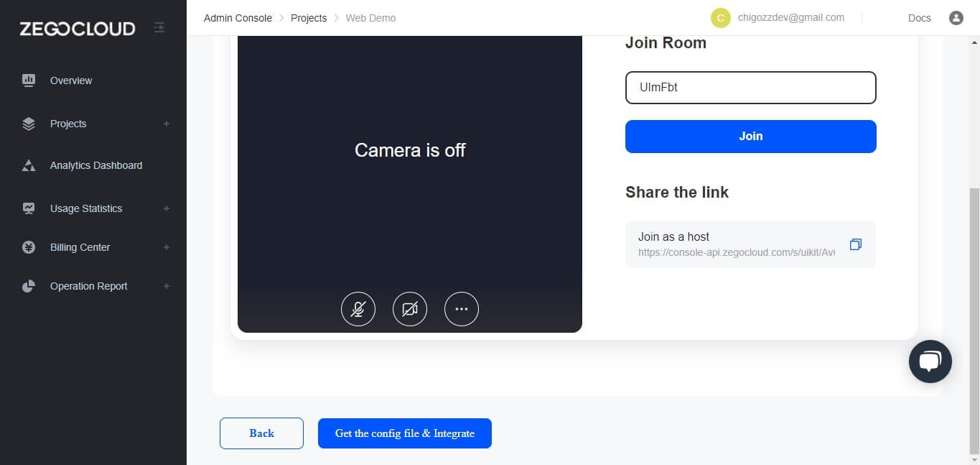The height and width of the screenshot is (465, 980).
Task: Open the Web Demo breadcrumb item
Action: [x=370, y=18]
